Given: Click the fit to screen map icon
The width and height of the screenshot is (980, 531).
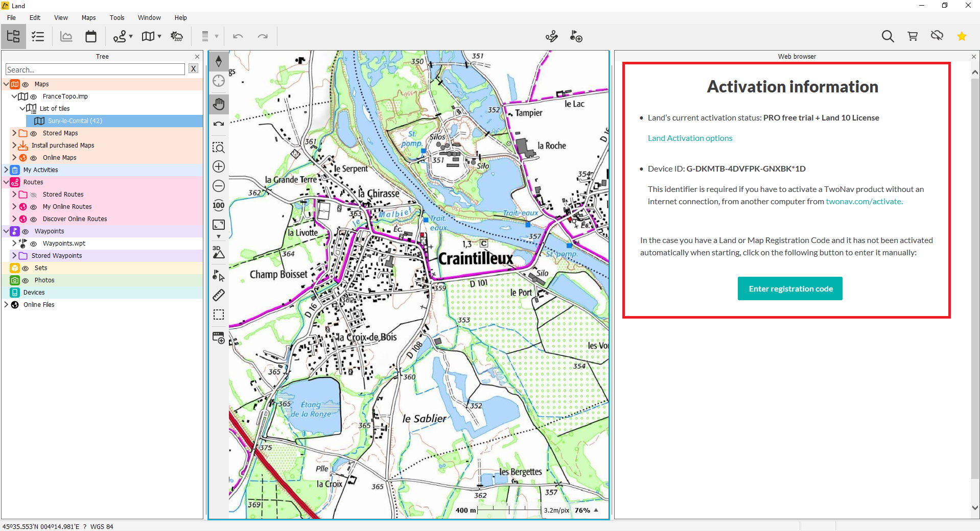Looking at the screenshot, I should point(219,225).
